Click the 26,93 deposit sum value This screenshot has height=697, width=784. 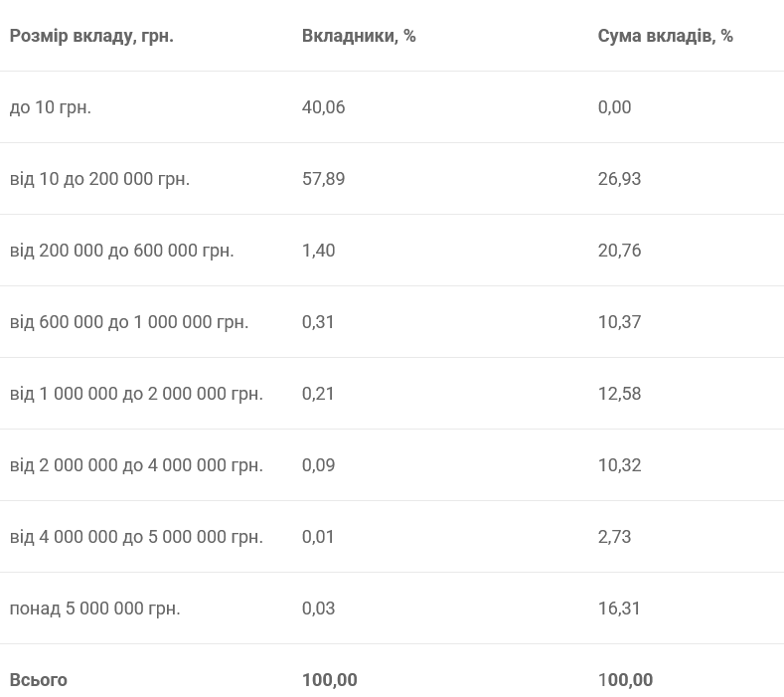click(x=619, y=179)
